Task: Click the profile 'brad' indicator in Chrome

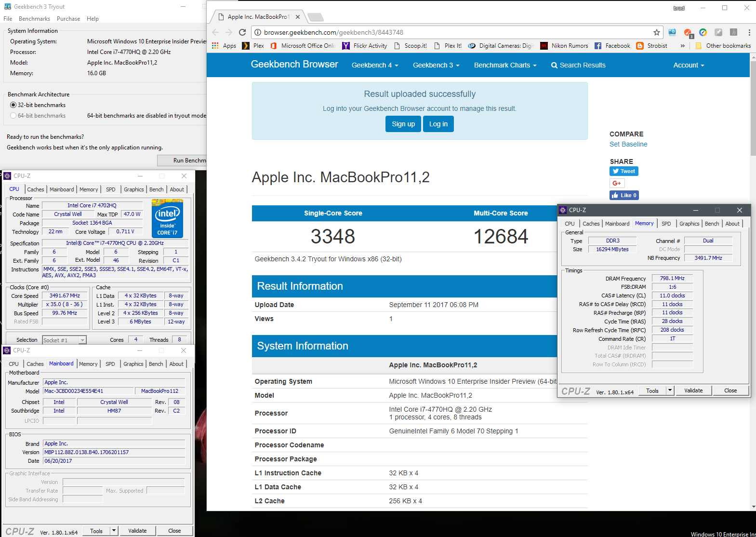Action: pos(679,8)
